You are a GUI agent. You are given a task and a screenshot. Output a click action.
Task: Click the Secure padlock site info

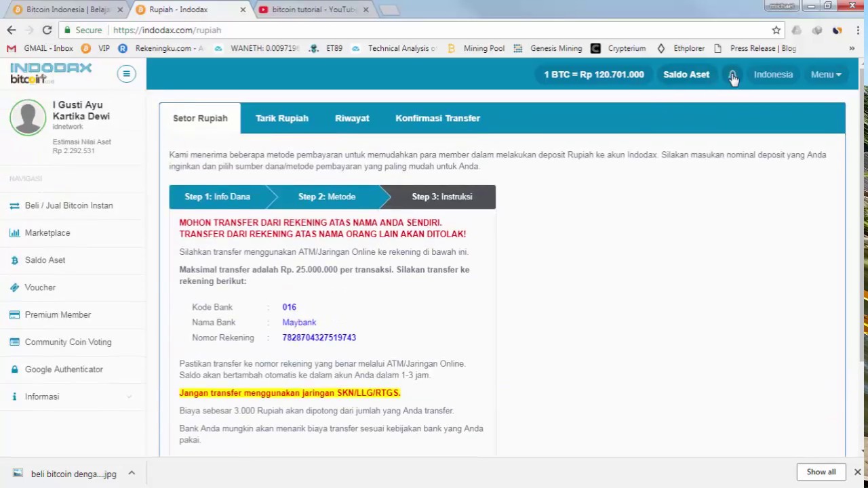pyautogui.click(x=82, y=30)
